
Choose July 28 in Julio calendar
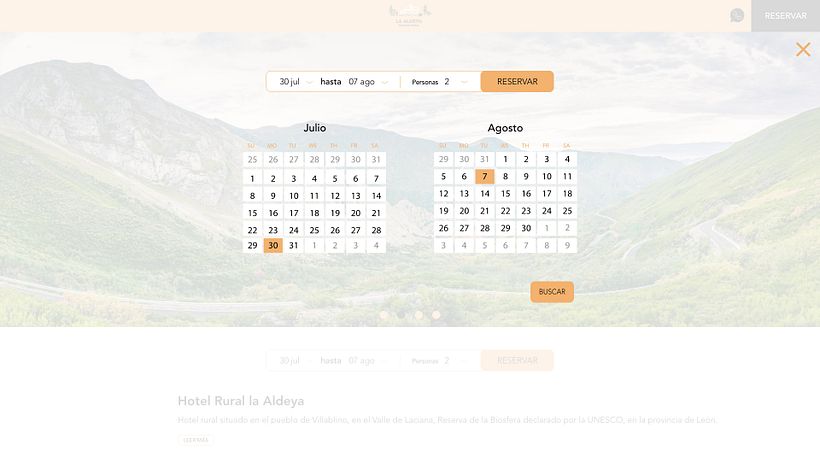[377, 230]
